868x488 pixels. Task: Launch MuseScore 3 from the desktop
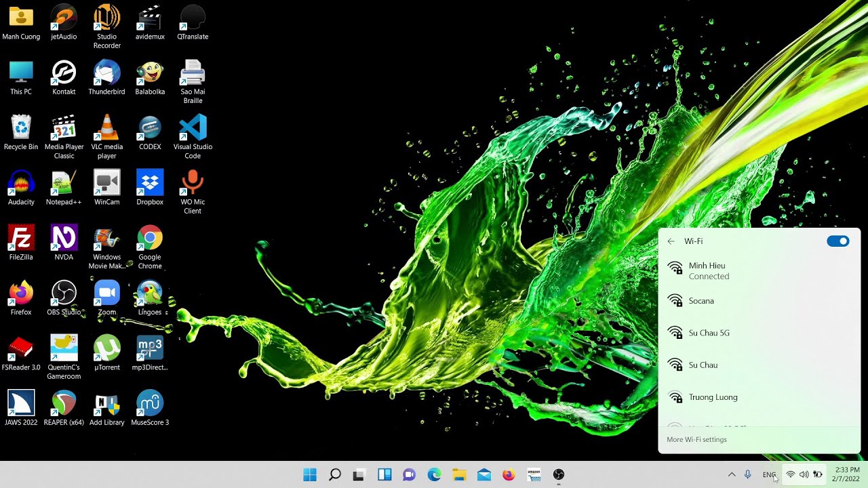click(x=150, y=409)
